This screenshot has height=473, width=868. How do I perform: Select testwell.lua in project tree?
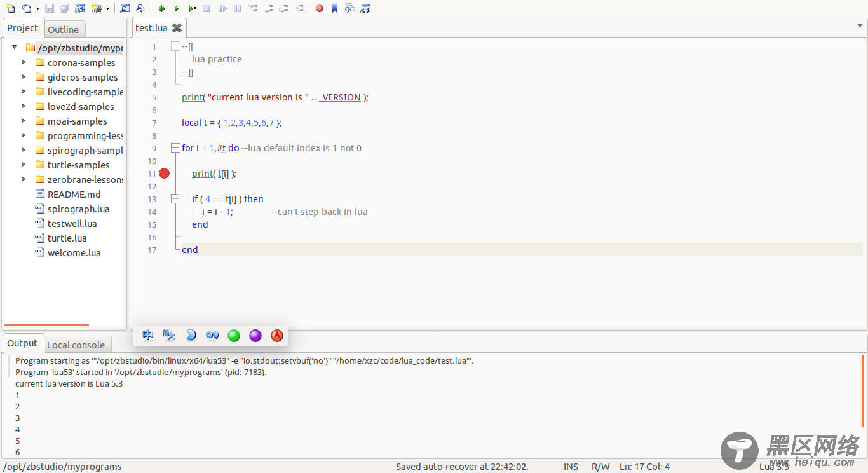[x=72, y=224]
